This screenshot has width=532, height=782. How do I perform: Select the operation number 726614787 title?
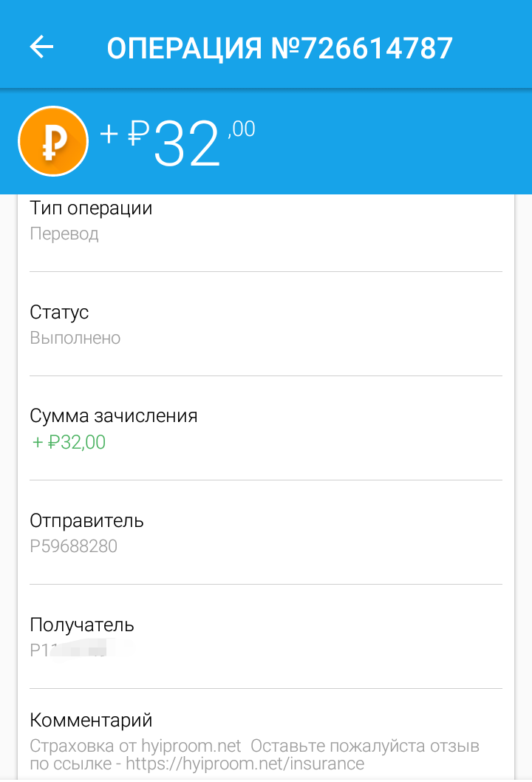click(280, 48)
